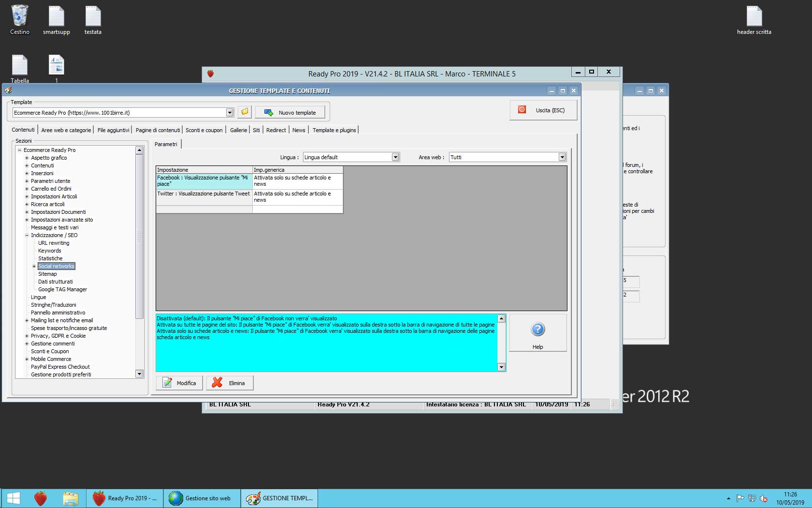Click the Nuovo template button
Image resolution: width=812 pixels, height=508 pixels.
click(290, 113)
